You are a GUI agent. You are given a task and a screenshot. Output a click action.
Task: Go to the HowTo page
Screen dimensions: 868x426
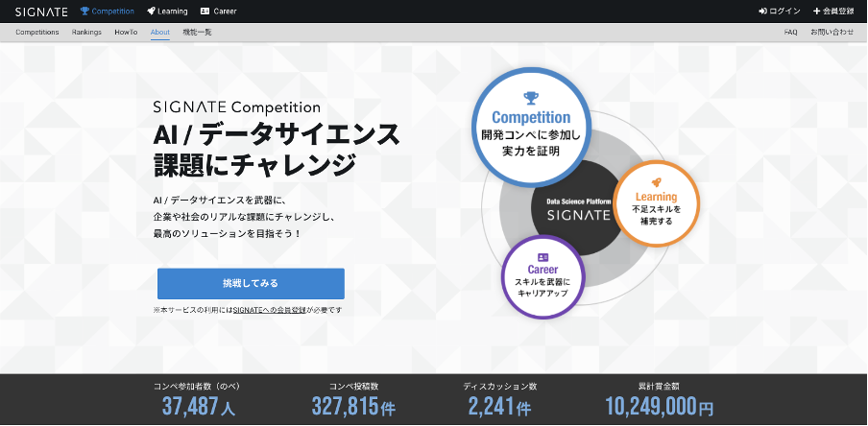pyautogui.click(x=126, y=32)
